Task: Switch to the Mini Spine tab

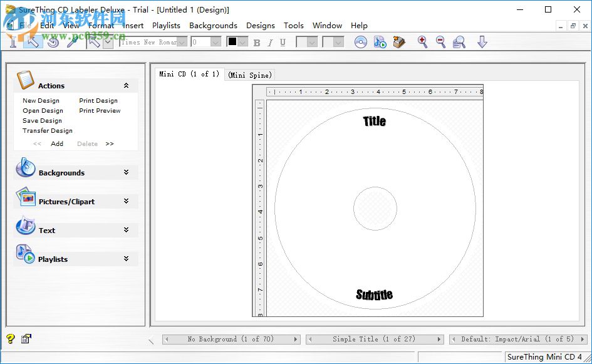Action: [249, 75]
